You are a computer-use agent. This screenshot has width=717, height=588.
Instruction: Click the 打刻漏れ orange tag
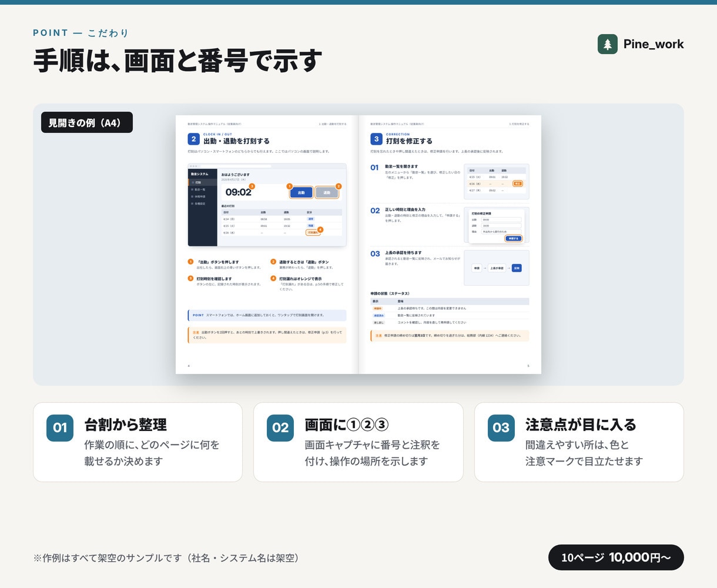(313, 232)
